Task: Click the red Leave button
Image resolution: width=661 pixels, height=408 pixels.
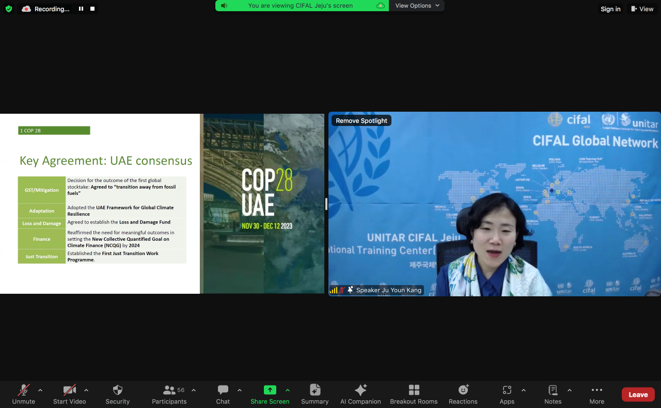Action: [638, 395]
